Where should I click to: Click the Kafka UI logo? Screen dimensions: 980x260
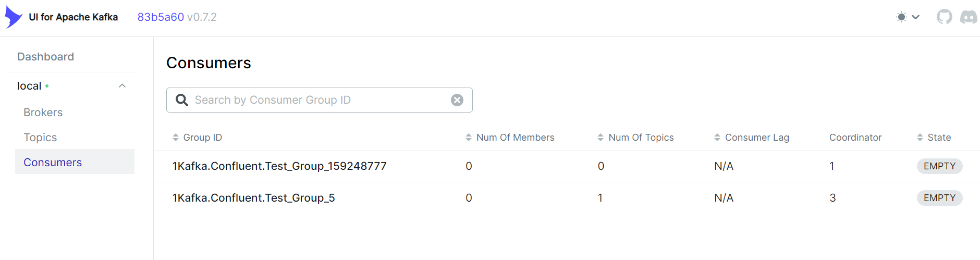[14, 17]
